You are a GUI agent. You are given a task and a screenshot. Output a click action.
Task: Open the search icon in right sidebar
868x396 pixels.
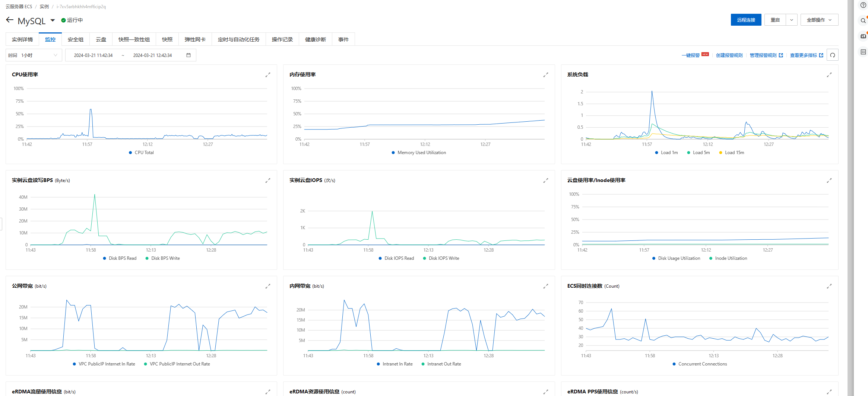point(863,20)
